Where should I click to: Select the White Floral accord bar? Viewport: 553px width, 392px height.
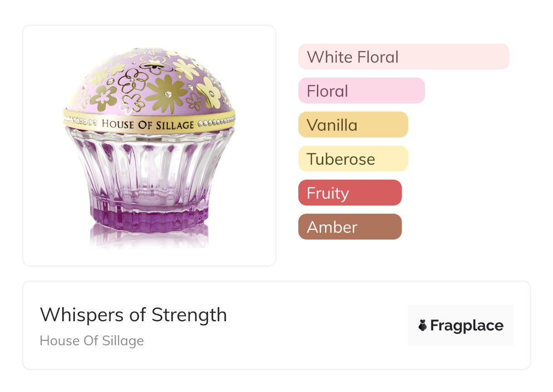pos(403,57)
